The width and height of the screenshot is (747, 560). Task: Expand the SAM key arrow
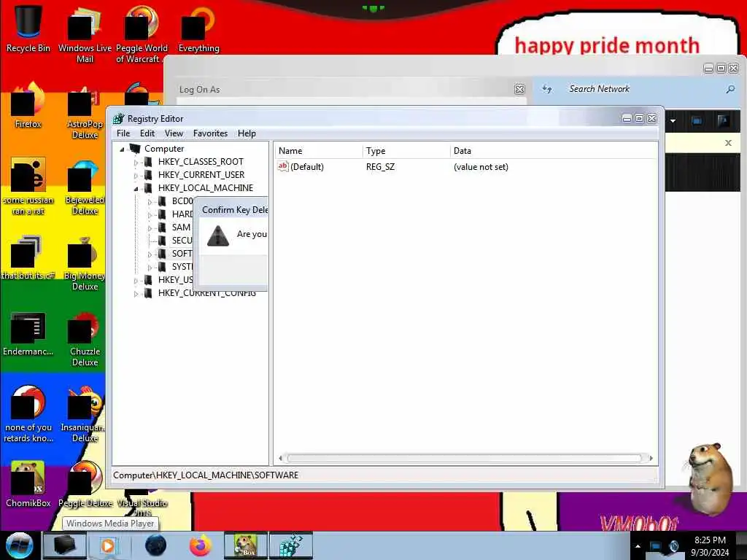coord(150,228)
